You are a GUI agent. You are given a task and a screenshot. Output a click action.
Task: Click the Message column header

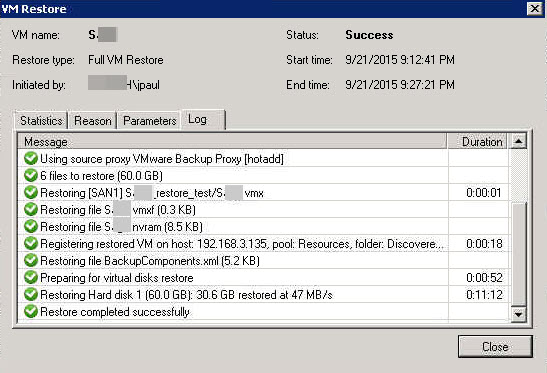[x=232, y=142]
